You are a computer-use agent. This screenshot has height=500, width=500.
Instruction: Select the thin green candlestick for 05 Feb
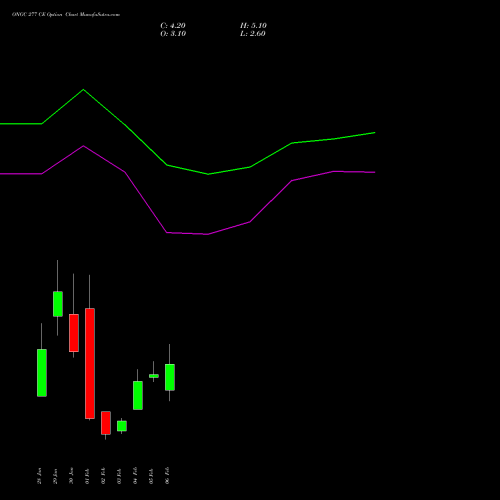click(x=154, y=376)
